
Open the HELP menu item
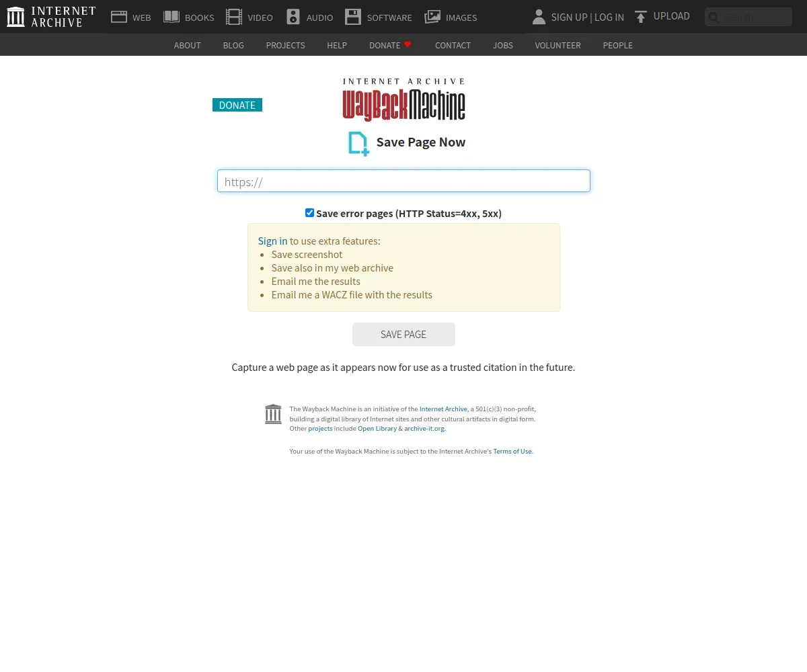(337, 45)
